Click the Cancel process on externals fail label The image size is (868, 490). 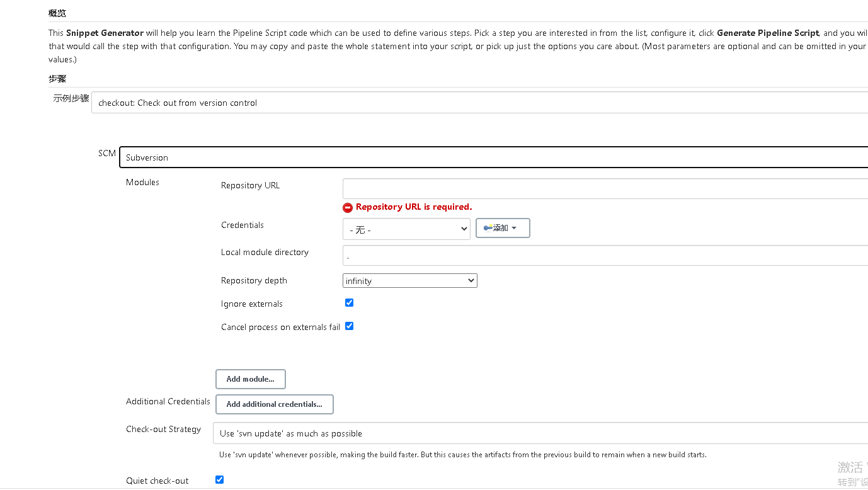point(280,327)
